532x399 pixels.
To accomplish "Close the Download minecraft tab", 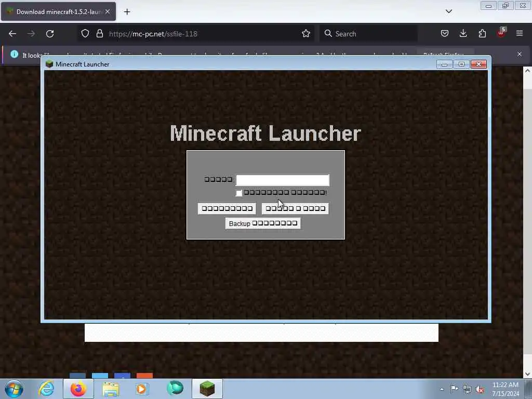I will point(108,11).
